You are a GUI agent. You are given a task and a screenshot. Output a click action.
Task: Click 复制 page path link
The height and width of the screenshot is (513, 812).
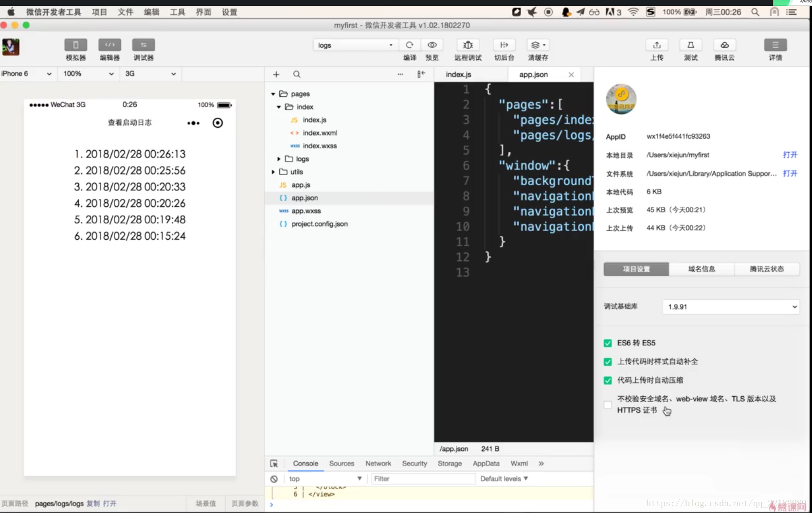(93, 504)
